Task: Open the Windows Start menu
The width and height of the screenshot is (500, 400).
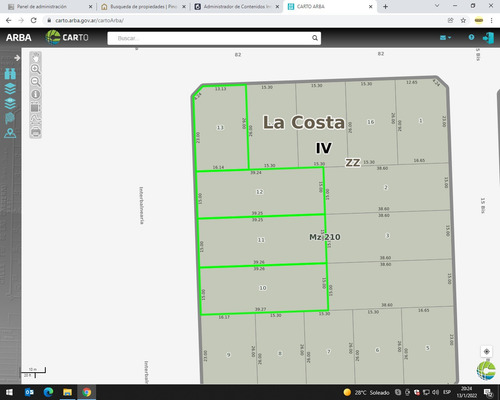Action: click(x=9, y=392)
